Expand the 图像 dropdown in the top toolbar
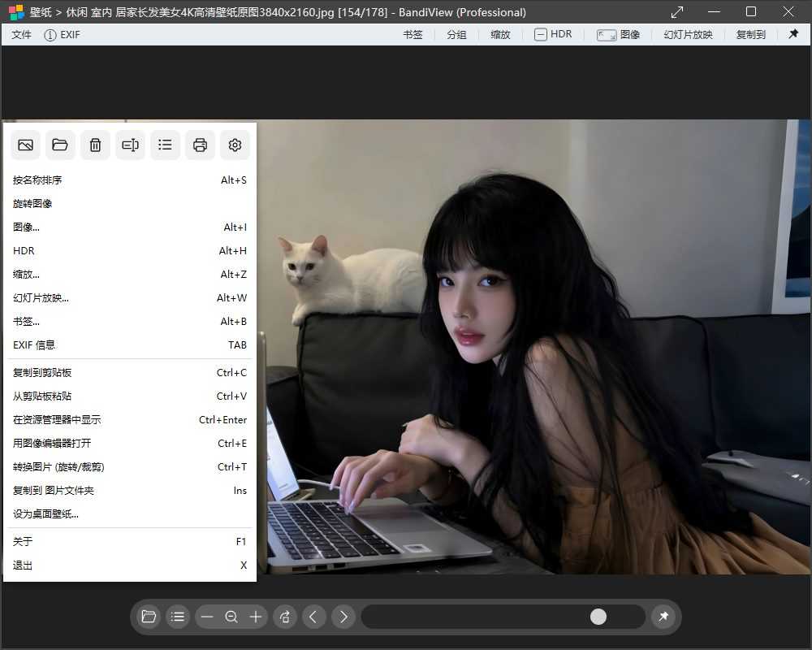Screen dimensions: 812x650 tap(619, 34)
